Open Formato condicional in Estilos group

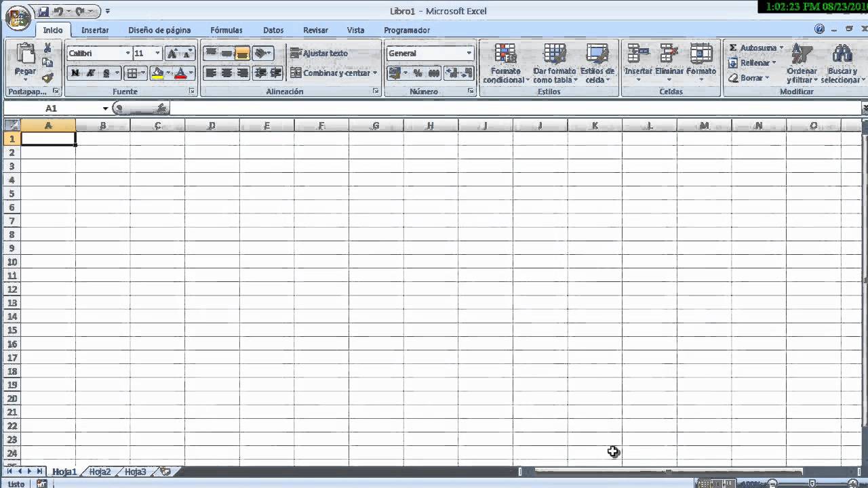point(506,64)
